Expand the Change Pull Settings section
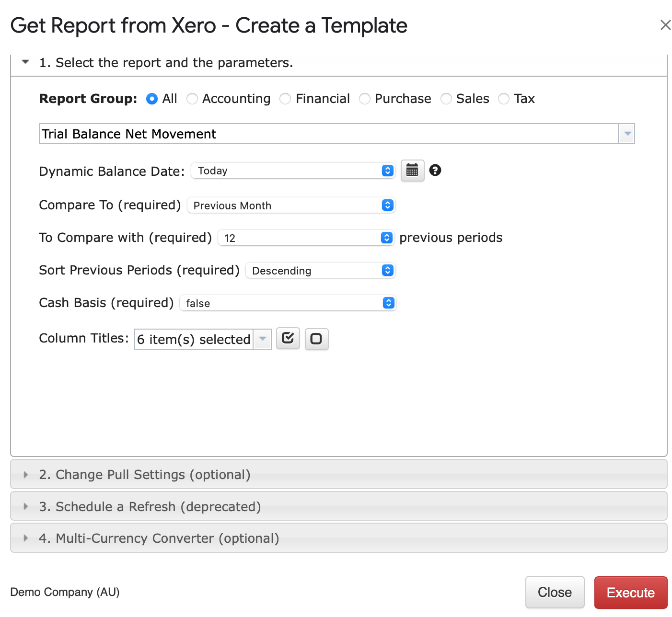This screenshot has width=672, height=617. click(x=145, y=475)
